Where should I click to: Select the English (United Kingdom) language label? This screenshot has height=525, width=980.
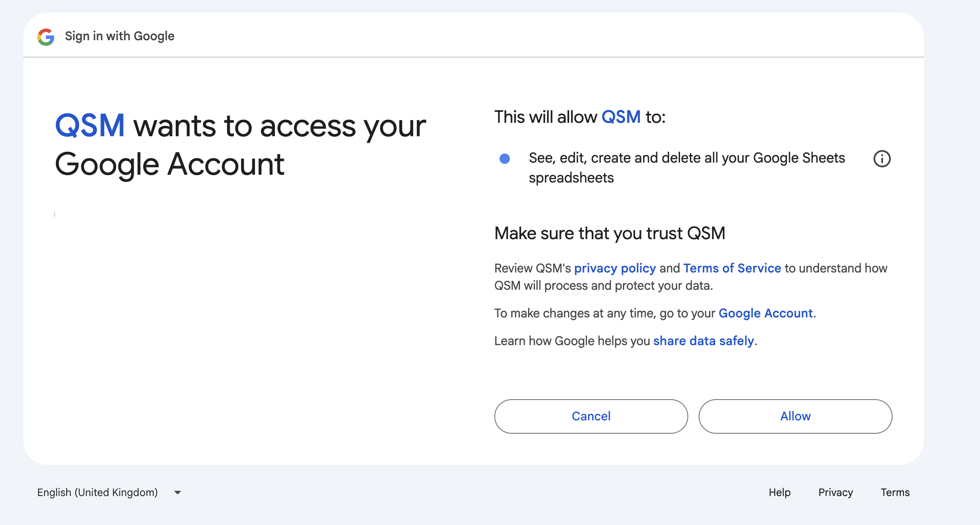(x=97, y=493)
